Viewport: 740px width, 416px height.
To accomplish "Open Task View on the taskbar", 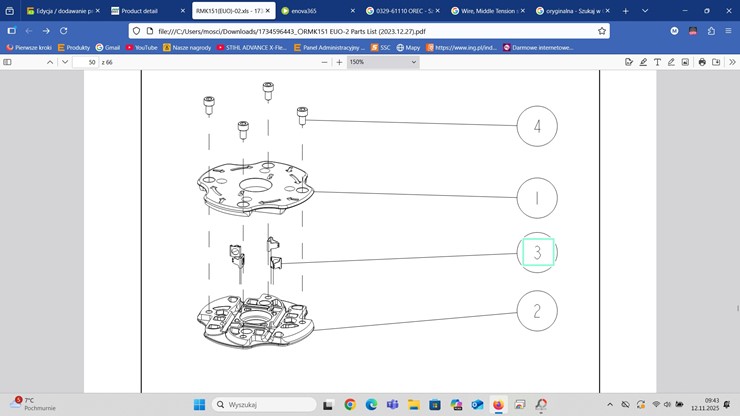I will point(328,405).
